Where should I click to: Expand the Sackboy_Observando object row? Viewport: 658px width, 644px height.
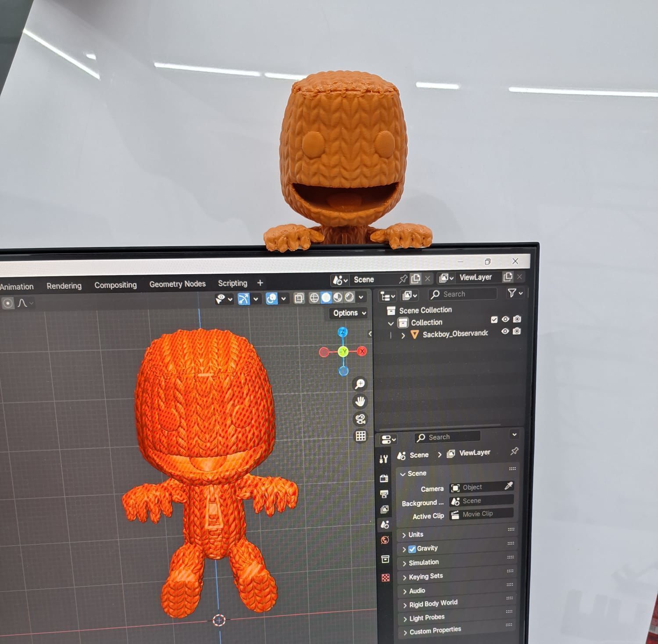(x=403, y=336)
